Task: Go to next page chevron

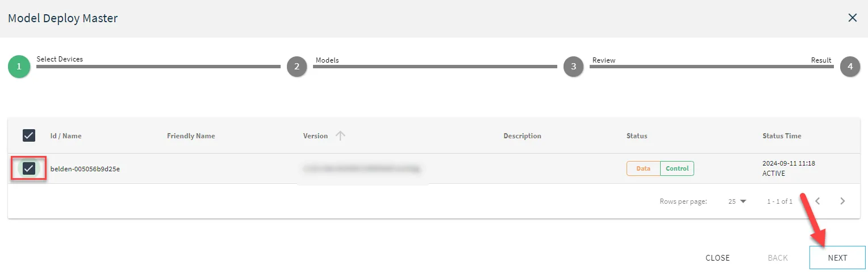Action: coord(842,201)
